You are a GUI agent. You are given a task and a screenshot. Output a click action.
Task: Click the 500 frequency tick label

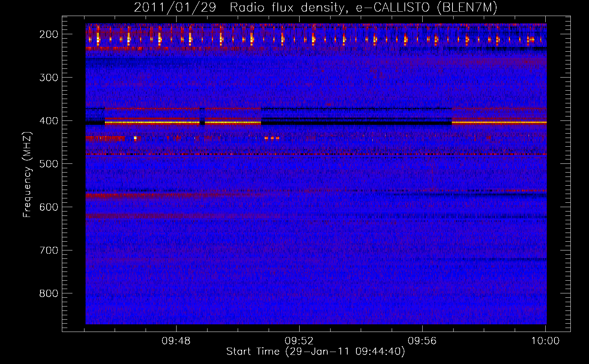point(49,164)
